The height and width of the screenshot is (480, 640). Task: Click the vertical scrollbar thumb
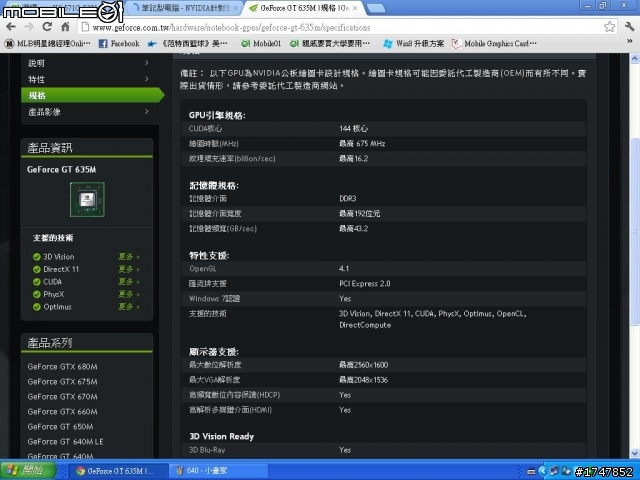[x=635, y=231]
